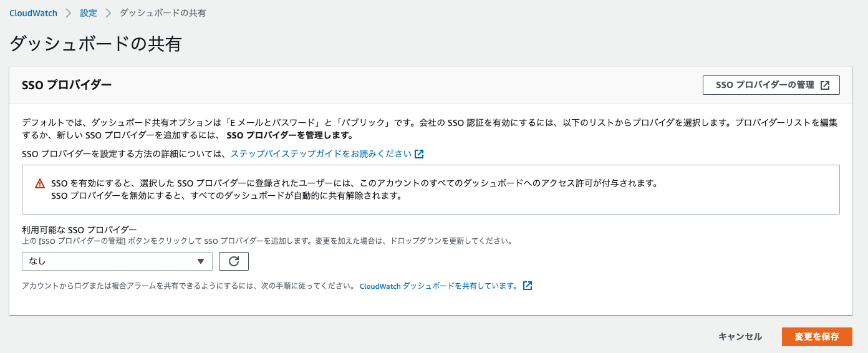868x353 pixels.
Task: Go to the 設定 breadcrumb
Action: (89, 12)
